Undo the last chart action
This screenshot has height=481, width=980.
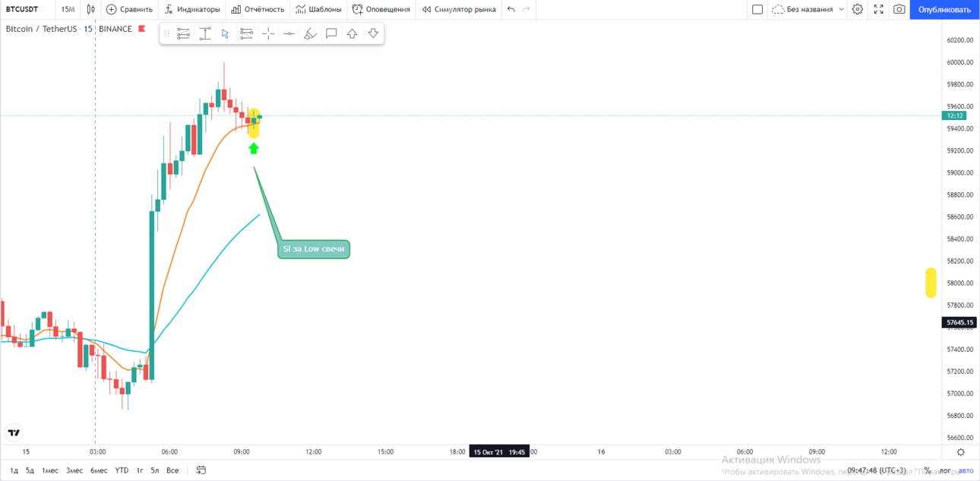coord(511,9)
